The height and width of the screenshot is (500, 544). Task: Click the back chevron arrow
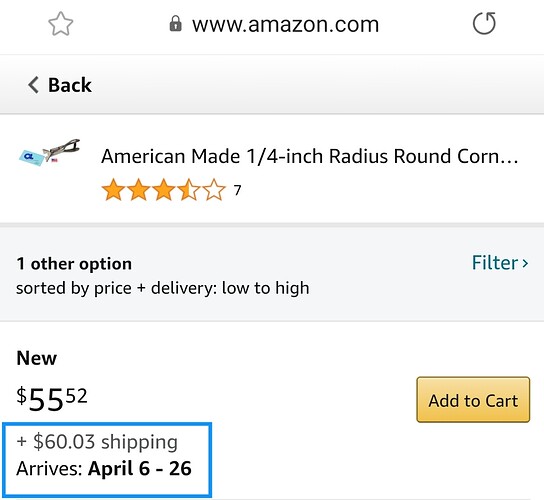(33, 85)
